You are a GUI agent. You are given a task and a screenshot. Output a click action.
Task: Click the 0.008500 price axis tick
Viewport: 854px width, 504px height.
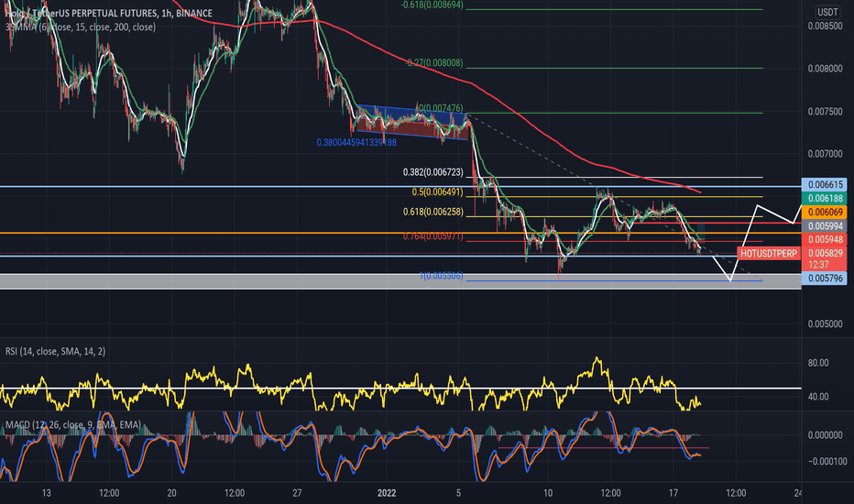coord(825,27)
